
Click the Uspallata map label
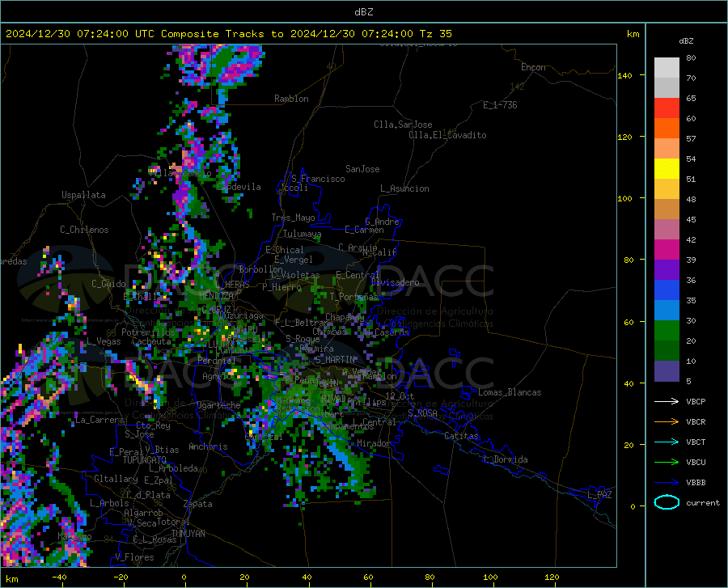point(83,195)
